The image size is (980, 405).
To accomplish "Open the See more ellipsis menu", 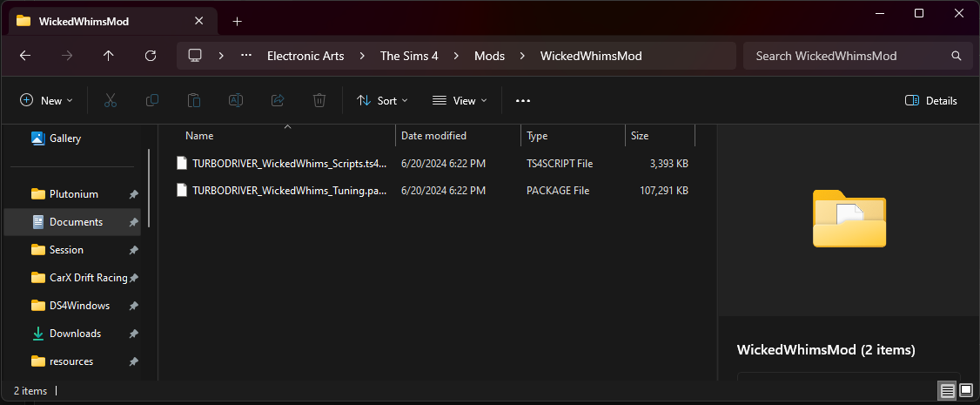I will point(523,101).
